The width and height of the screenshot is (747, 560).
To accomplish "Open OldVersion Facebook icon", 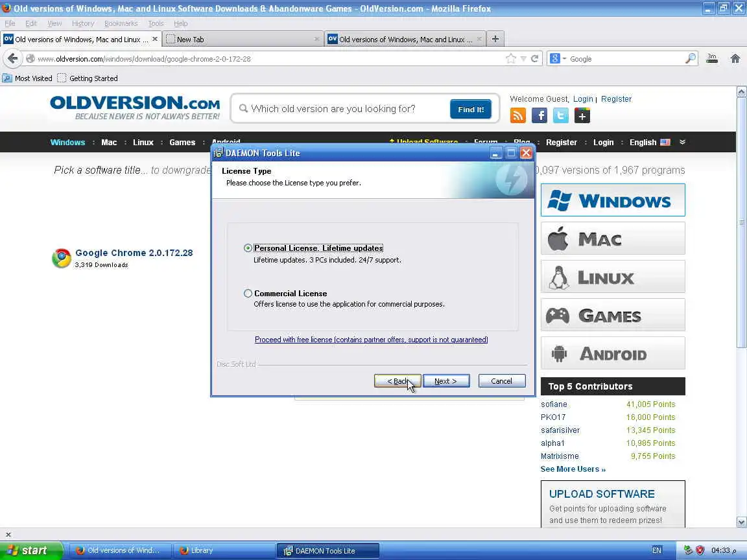I will [539, 115].
